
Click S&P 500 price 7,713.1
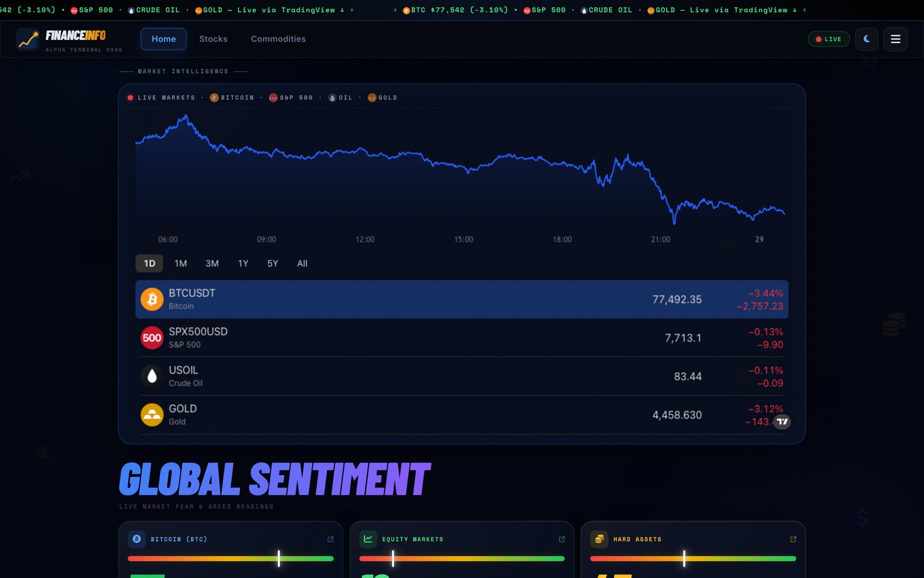(x=683, y=338)
